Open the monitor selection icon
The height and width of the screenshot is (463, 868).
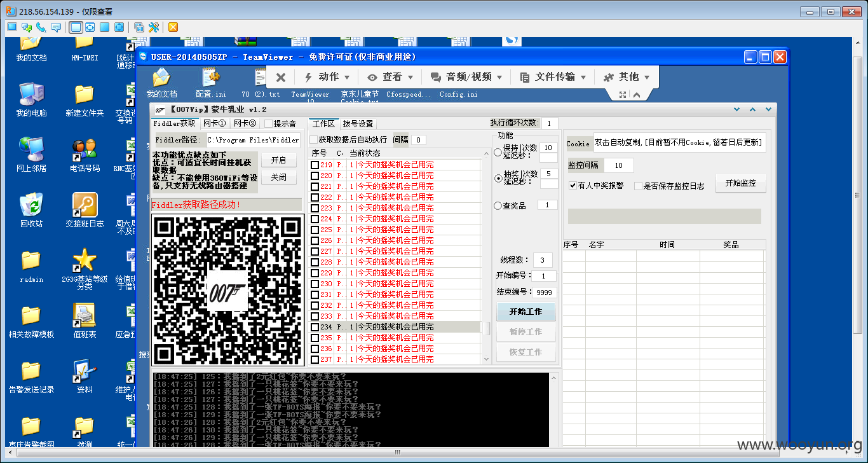pyautogui.click(x=139, y=27)
